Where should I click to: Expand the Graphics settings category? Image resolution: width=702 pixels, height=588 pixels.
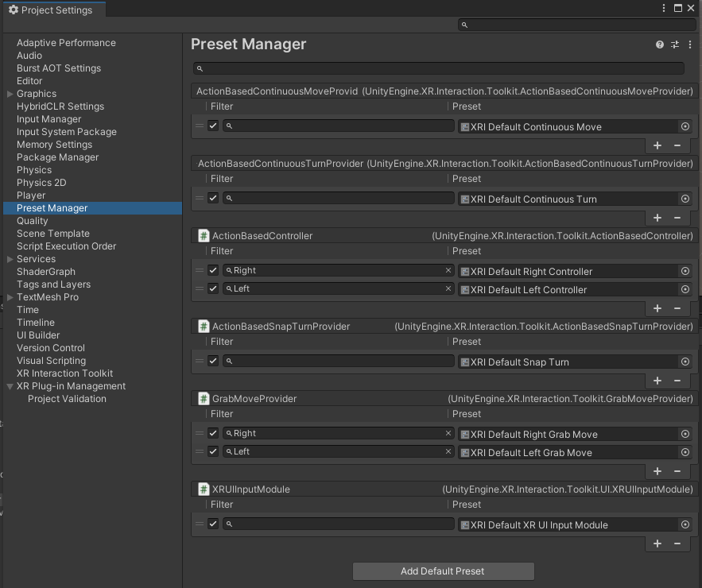click(x=10, y=94)
